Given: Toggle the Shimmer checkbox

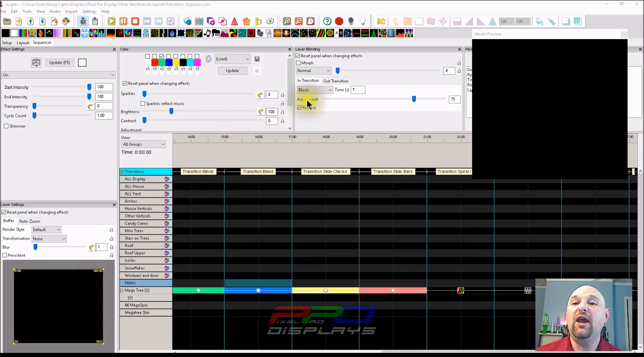Looking at the screenshot, I should (x=6, y=126).
